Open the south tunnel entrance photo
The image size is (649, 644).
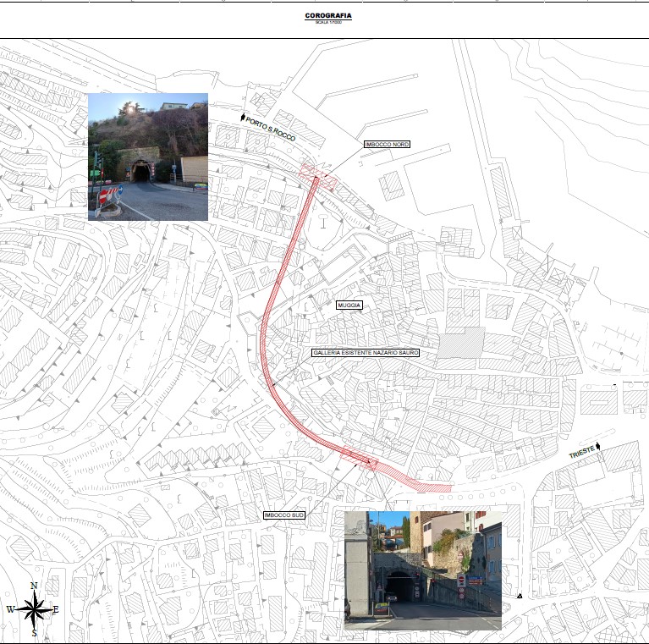click(x=422, y=570)
